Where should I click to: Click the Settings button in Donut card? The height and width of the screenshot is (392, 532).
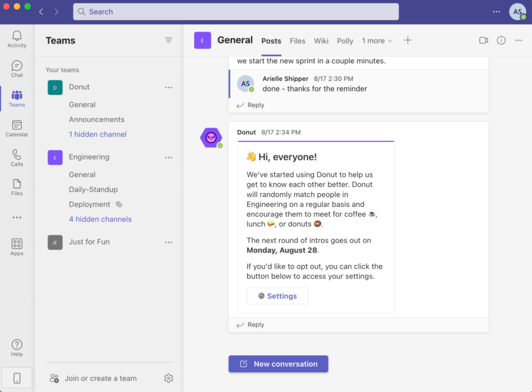pyautogui.click(x=277, y=296)
